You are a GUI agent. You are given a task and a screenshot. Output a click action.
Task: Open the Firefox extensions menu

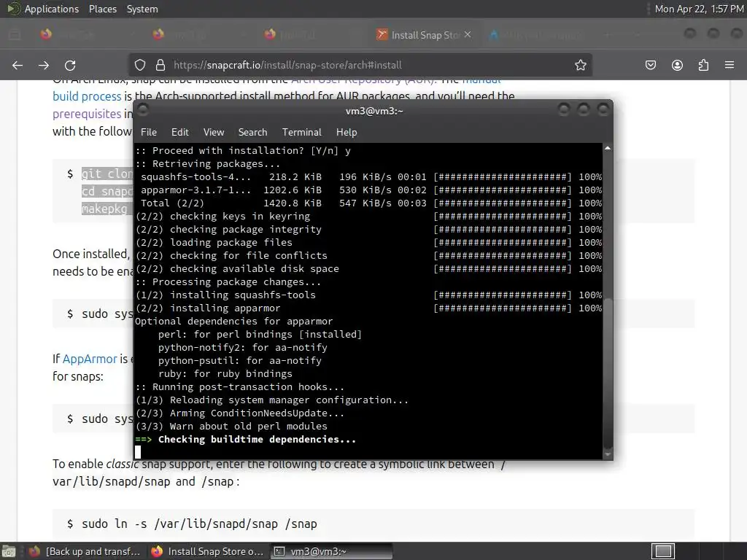tap(703, 65)
